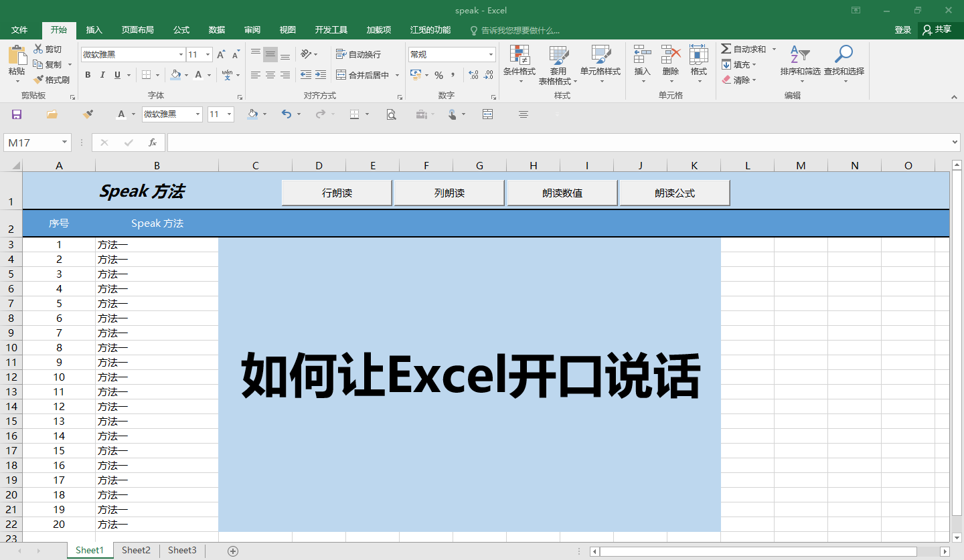Click the decrease indent icon

(306, 75)
